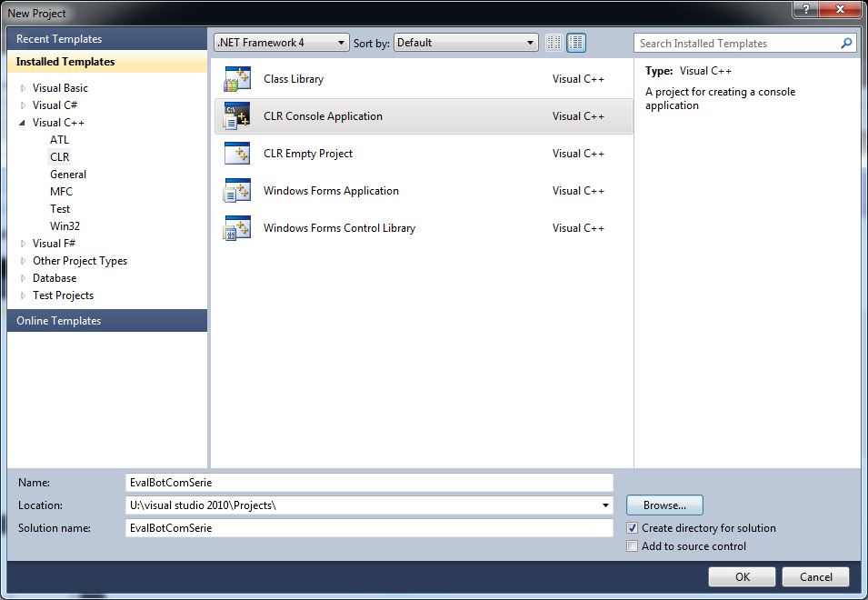Click the Visual C# tree label

click(x=55, y=105)
